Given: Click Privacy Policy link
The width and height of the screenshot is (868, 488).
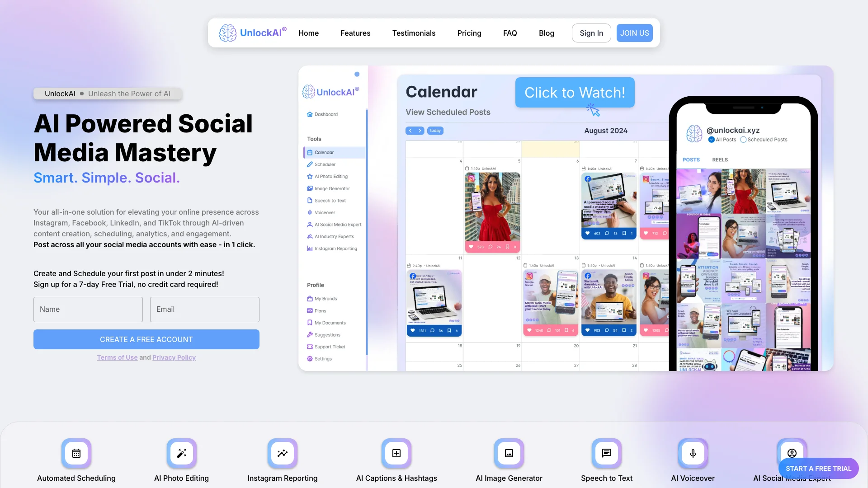Looking at the screenshot, I should [174, 357].
